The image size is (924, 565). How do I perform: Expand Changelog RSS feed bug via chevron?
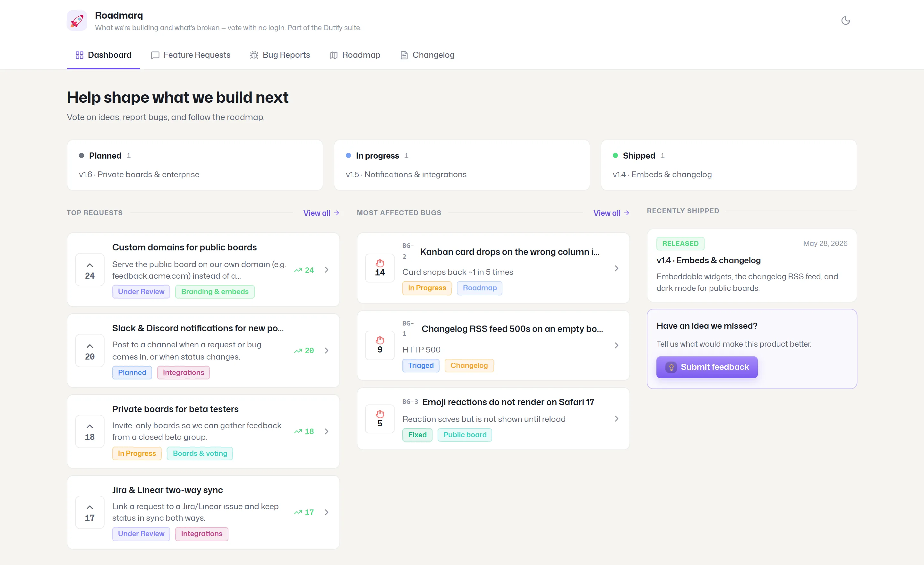[x=617, y=345]
